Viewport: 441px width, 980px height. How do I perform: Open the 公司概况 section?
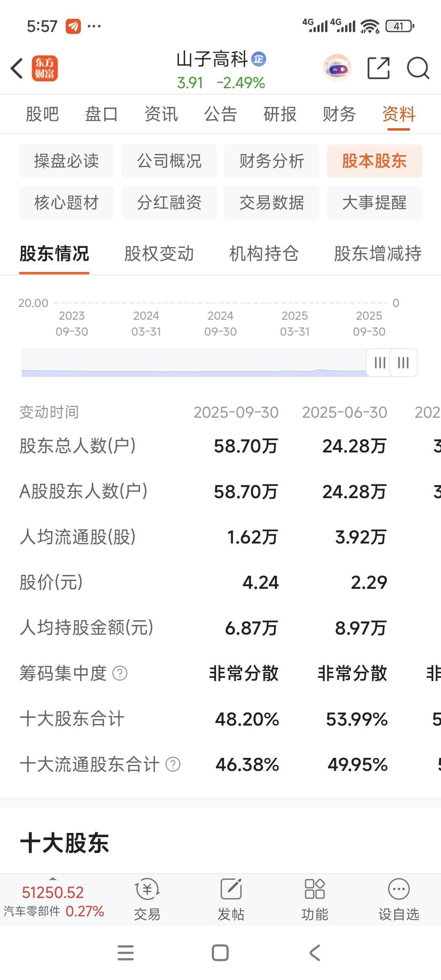(x=169, y=161)
